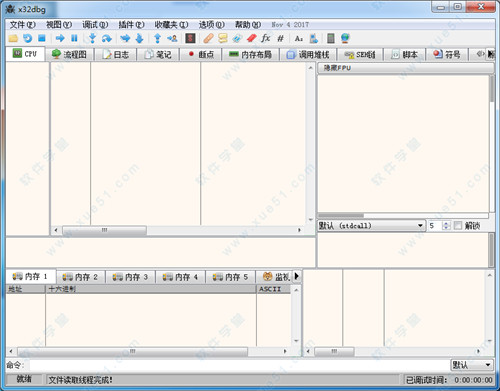Switch to the 内存布局 tab
This screenshot has height=391, width=500.
click(250, 54)
